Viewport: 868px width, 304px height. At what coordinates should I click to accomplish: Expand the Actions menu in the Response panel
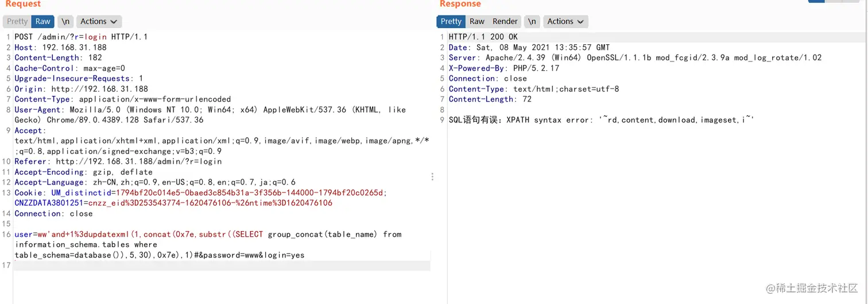(x=565, y=21)
